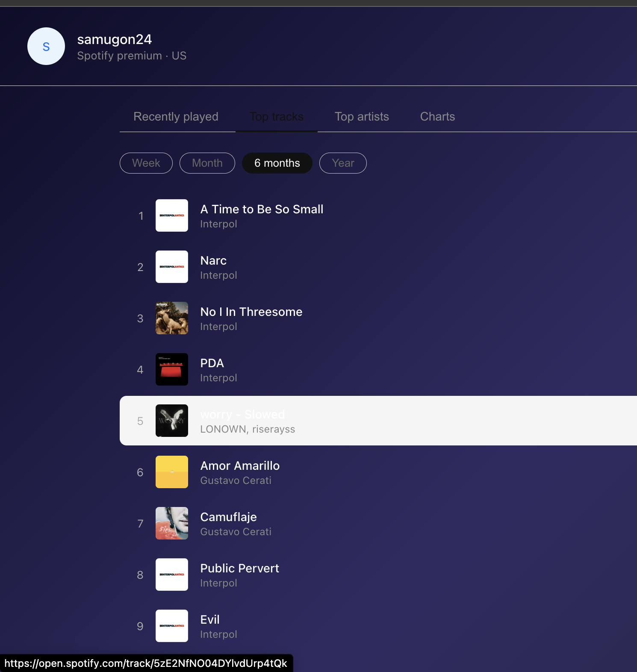Click Interpol beneath Public Pervert
This screenshot has width=637, height=672.
[218, 583]
